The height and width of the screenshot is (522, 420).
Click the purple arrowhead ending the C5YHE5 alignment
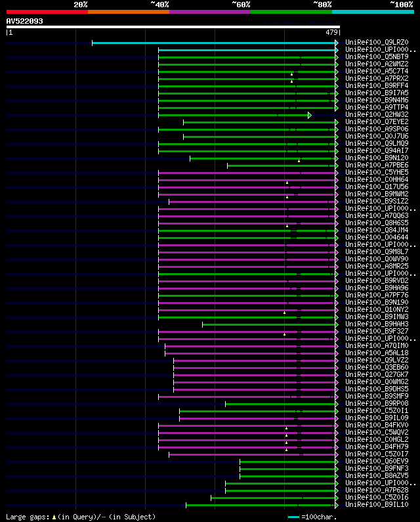pos(337,173)
